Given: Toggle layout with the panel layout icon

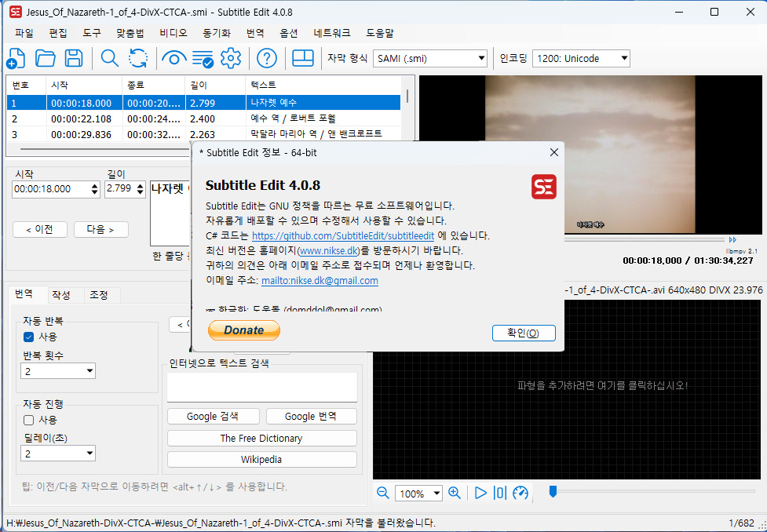Looking at the screenshot, I should point(303,59).
